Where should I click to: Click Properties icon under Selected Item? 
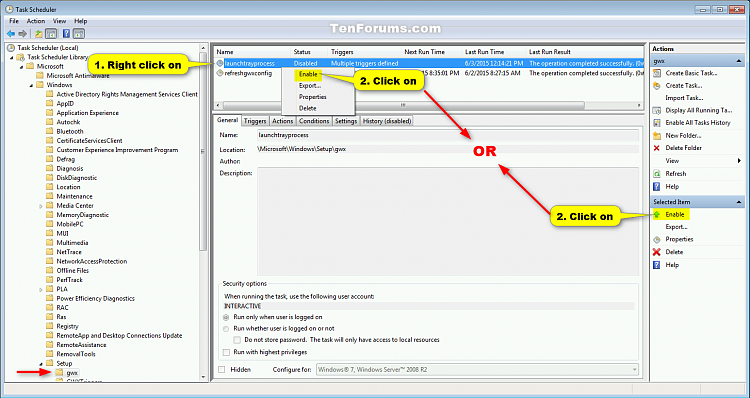click(x=657, y=239)
